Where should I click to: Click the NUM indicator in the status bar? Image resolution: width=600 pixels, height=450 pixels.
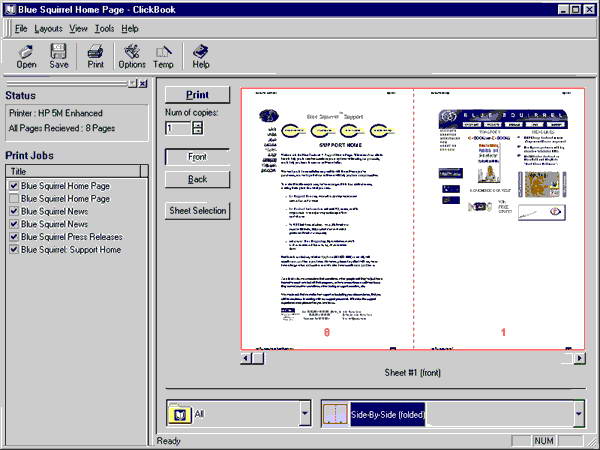pos(544,441)
